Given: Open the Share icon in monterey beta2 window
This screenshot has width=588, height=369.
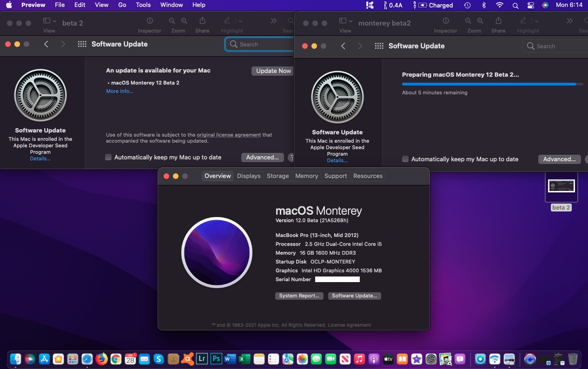Looking at the screenshot, I should pyautogui.click(x=498, y=21).
